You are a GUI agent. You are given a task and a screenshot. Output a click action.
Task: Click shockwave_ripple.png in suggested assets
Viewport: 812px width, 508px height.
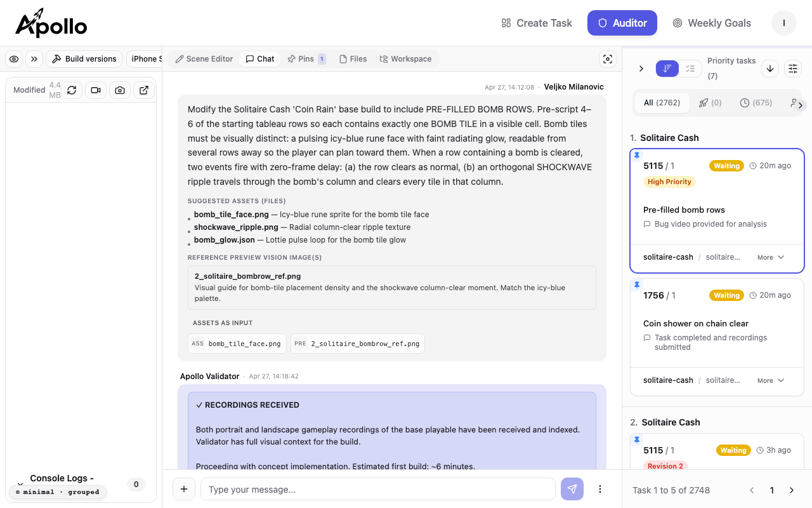tap(236, 227)
